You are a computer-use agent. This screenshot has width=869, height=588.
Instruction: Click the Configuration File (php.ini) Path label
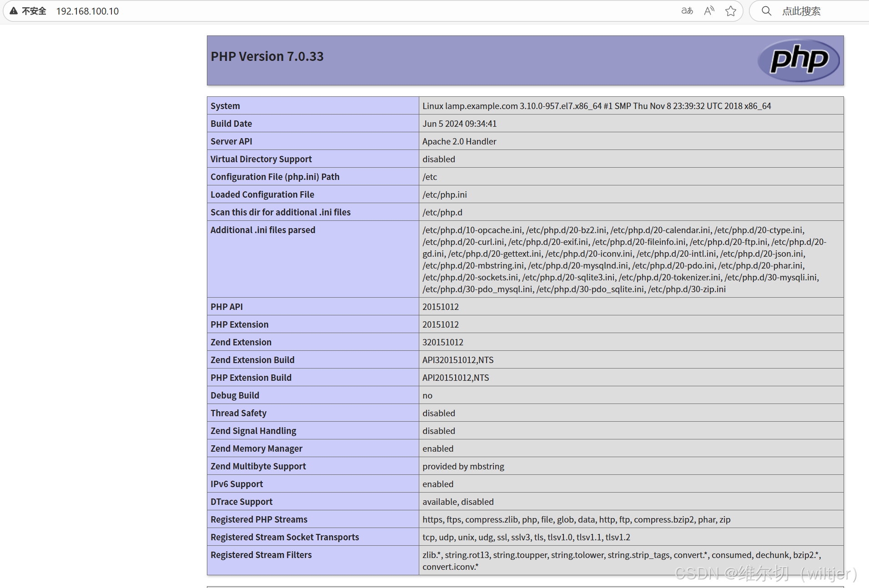(275, 177)
